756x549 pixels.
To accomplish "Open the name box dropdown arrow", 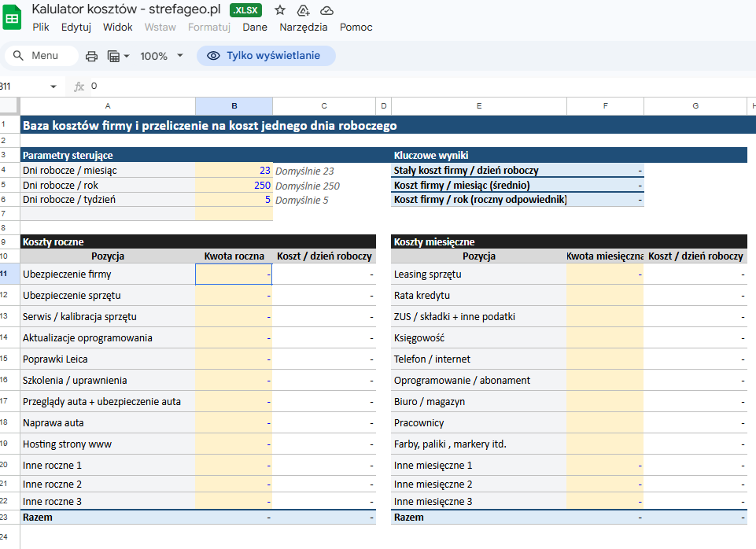I will (53, 87).
